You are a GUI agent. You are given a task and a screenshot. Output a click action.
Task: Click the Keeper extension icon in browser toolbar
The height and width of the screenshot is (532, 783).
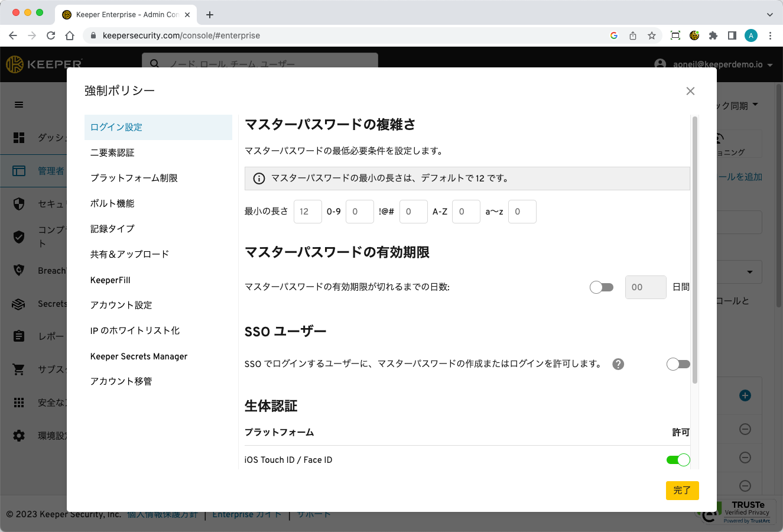694,35
